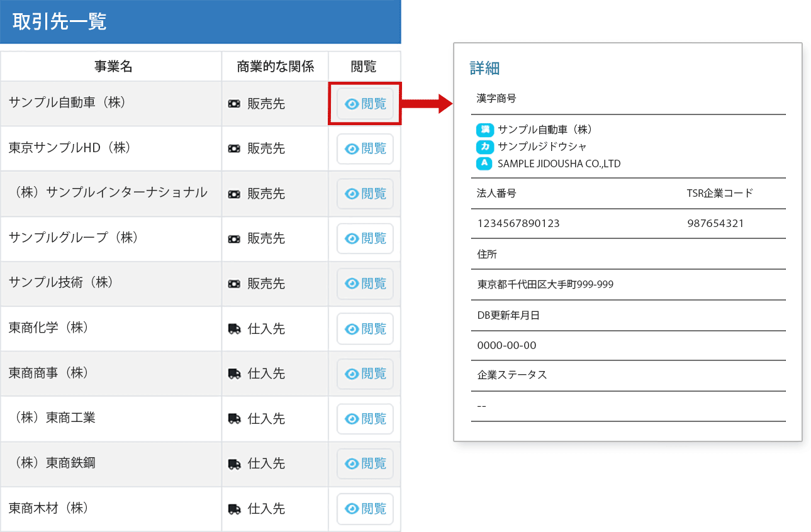Click money icon in （株）サンプルインターナショナル row
The width and height of the screenshot is (811, 532).
pyautogui.click(x=234, y=194)
